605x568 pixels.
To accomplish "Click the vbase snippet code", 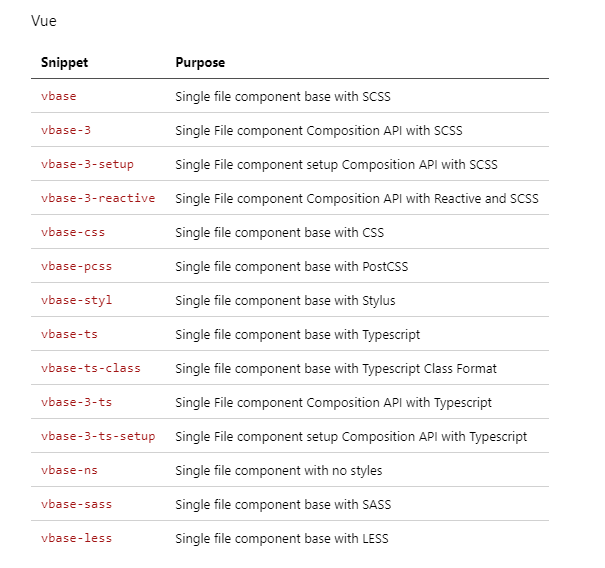I will pyautogui.click(x=59, y=96).
